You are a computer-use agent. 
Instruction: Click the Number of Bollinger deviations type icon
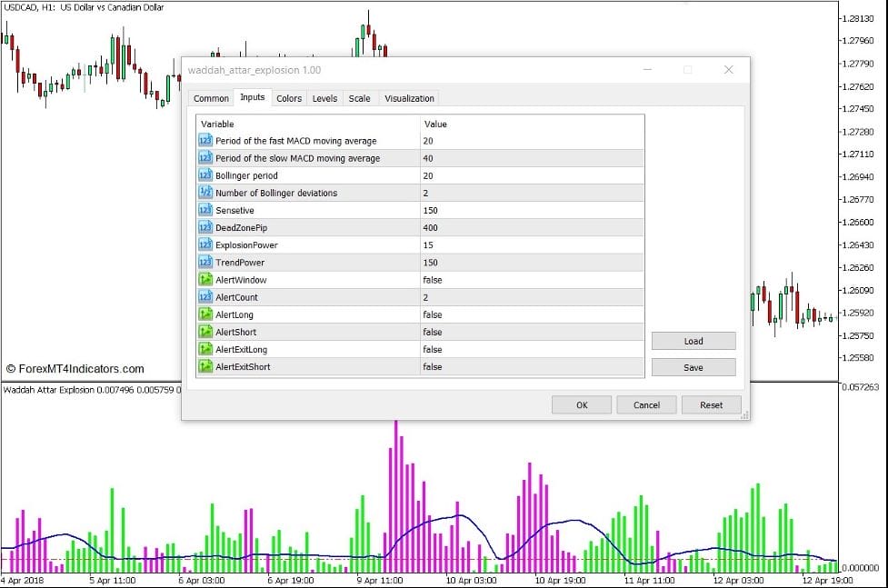point(205,193)
